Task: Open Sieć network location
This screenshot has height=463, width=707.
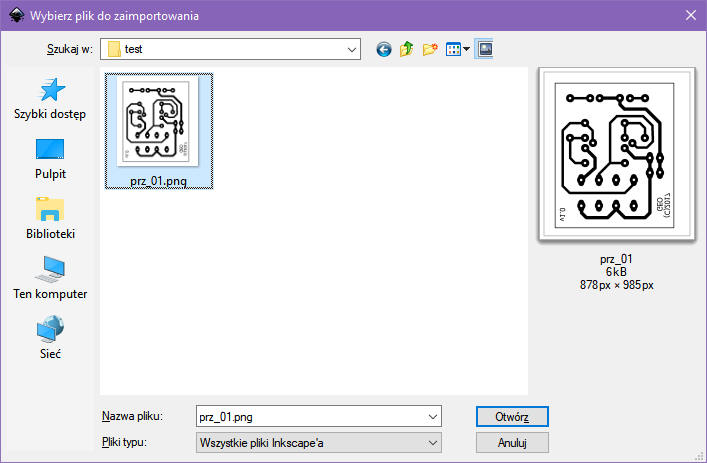Action: click(50, 339)
